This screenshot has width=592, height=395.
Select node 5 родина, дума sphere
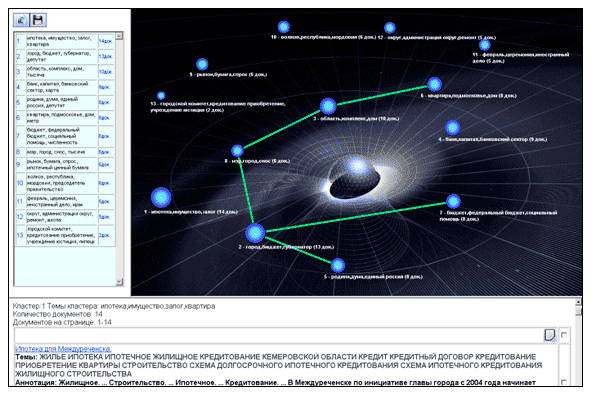coord(338,265)
